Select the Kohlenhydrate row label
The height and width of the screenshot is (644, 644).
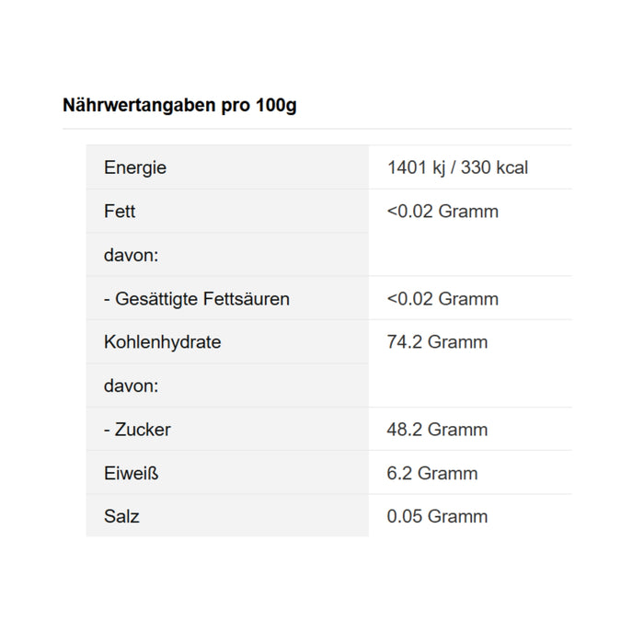pyautogui.click(x=163, y=342)
